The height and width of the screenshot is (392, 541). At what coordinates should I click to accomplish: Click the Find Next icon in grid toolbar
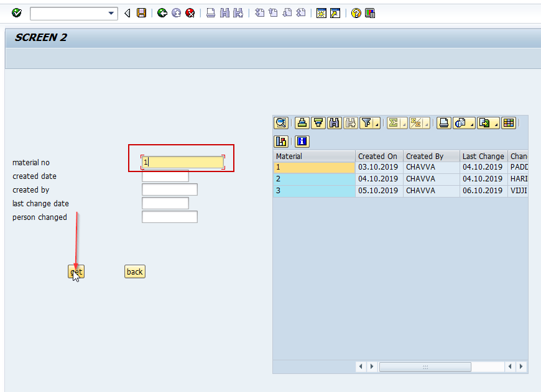point(350,122)
